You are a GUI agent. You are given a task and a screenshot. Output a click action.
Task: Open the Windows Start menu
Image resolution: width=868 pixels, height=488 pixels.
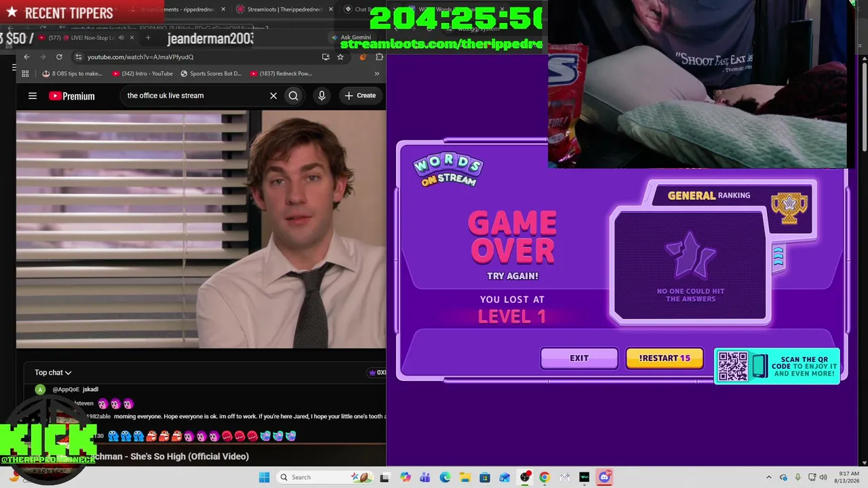[x=264, y=477]
